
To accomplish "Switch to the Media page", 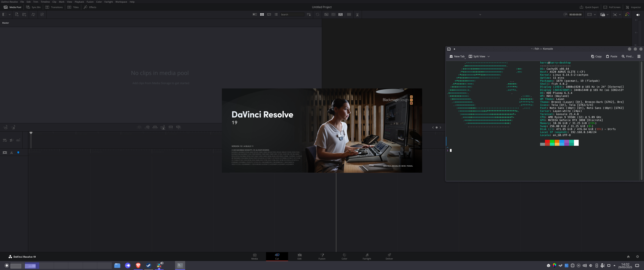I will tap(254, 257).
